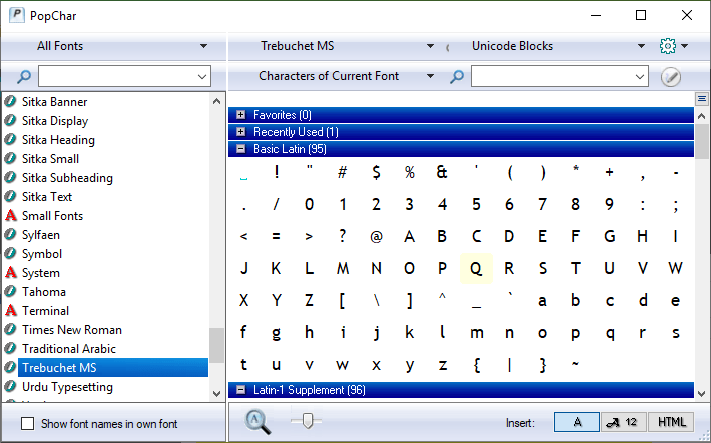711x443 pixels.
Task: Collapse the Latin-1 Supplement (96) section
Action: (x=241, y=390)
